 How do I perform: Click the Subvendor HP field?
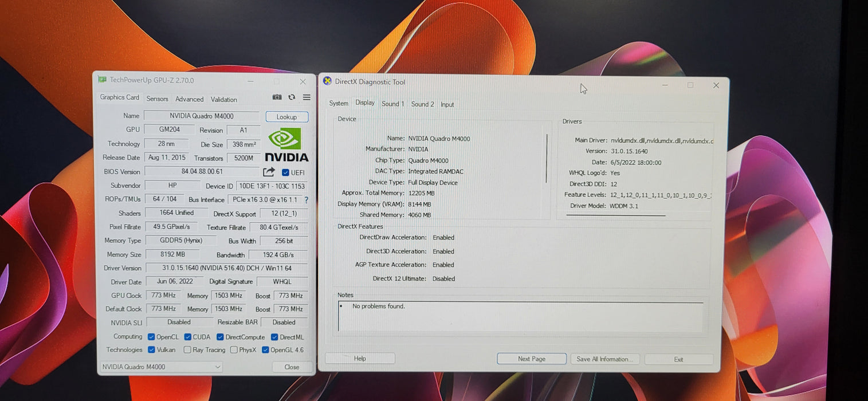coord(172,185)
